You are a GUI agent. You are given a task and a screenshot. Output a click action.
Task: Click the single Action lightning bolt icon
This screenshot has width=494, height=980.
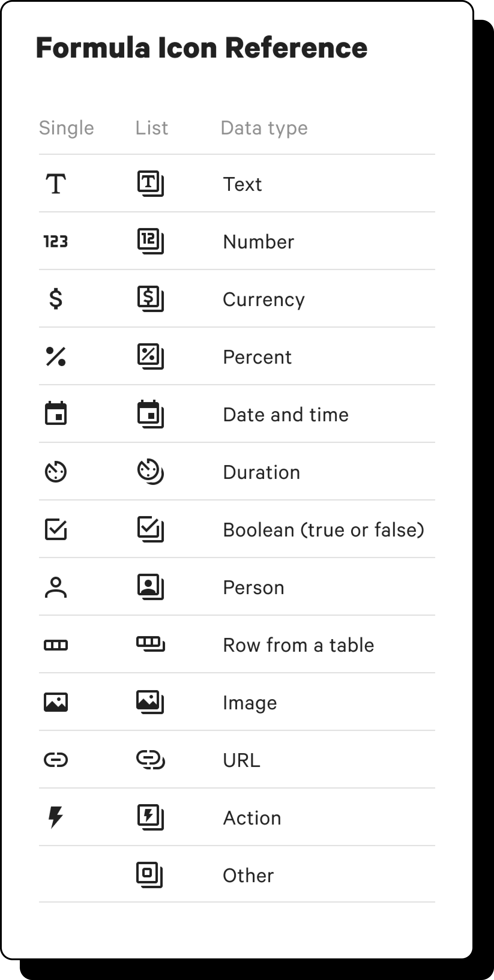click(56, 817)
